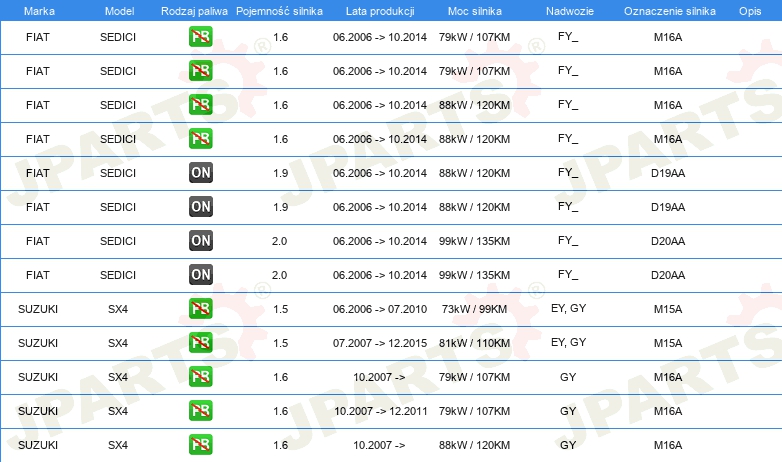Screen dimensions: 782x462
Task: Select M15A in the 07.2007 -> 12.2015 row
Action: (x=668, y=343)
